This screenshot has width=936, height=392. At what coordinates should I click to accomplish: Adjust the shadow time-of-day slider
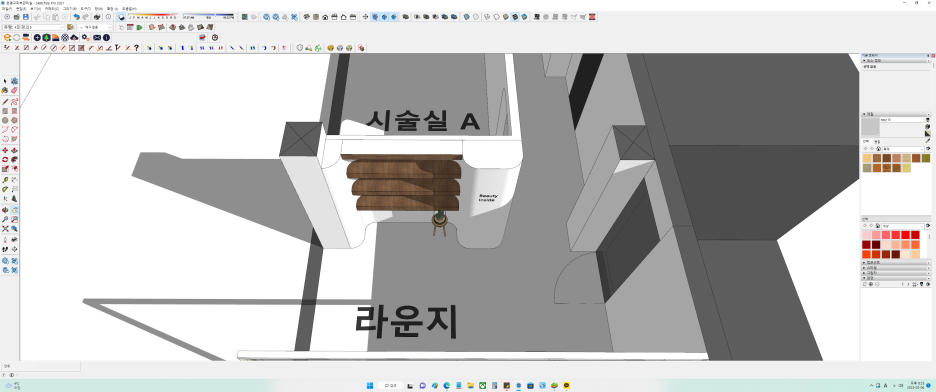[x=208, y=15]
